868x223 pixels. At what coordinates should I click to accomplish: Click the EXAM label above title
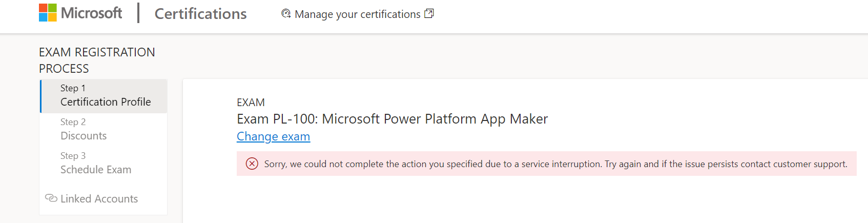[x=251, y=103]
